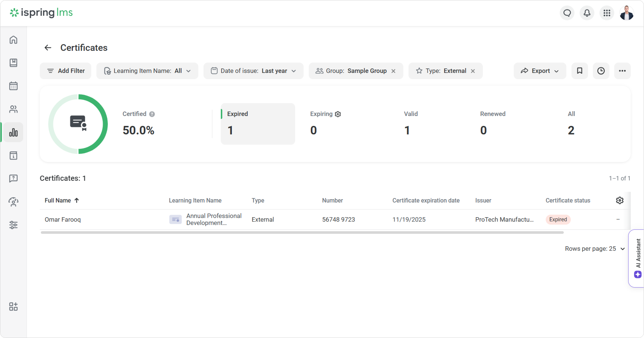The width and height of the screenshot is (644, 338).
Task: Click the Add Filter button
Action: [x=66, y=71]
